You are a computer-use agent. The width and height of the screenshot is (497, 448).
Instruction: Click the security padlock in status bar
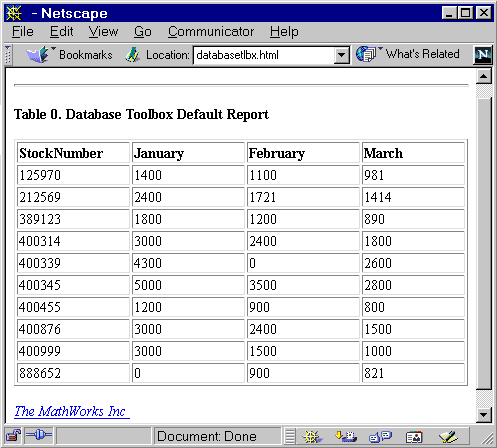(x=13, y=436)
